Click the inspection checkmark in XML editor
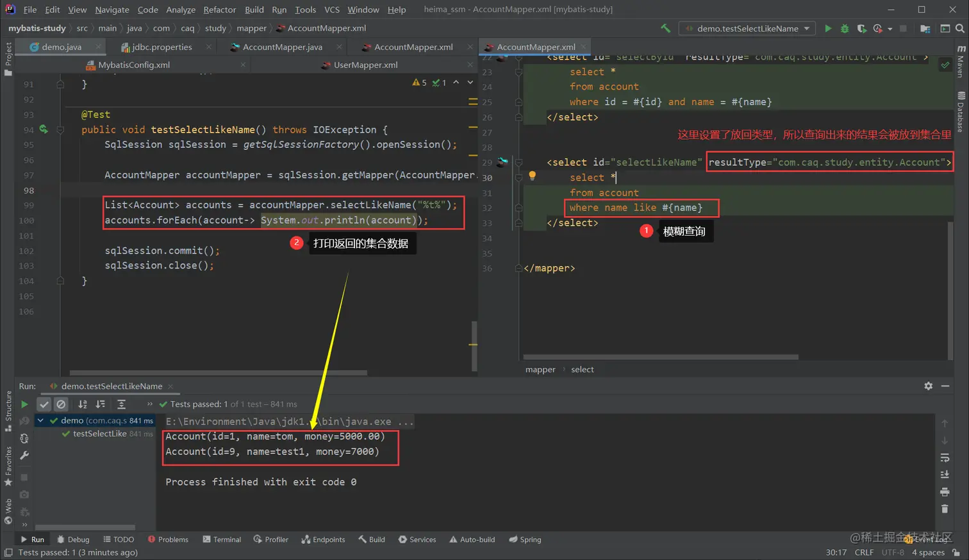Image resolution: width=969 pixels, height=560 pixels. (945, 65)
